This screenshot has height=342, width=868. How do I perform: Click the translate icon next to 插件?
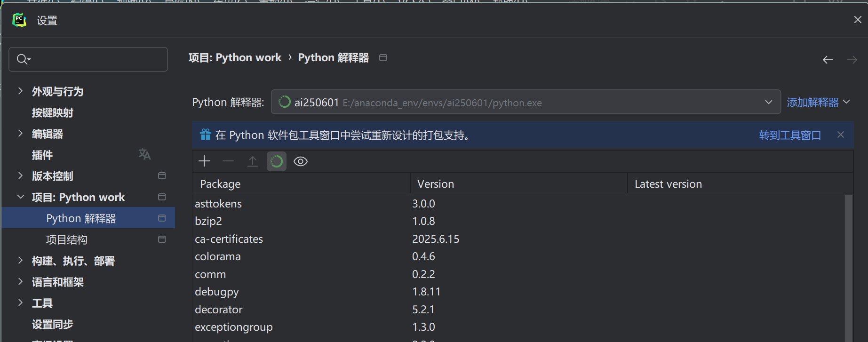coord(144,154)
